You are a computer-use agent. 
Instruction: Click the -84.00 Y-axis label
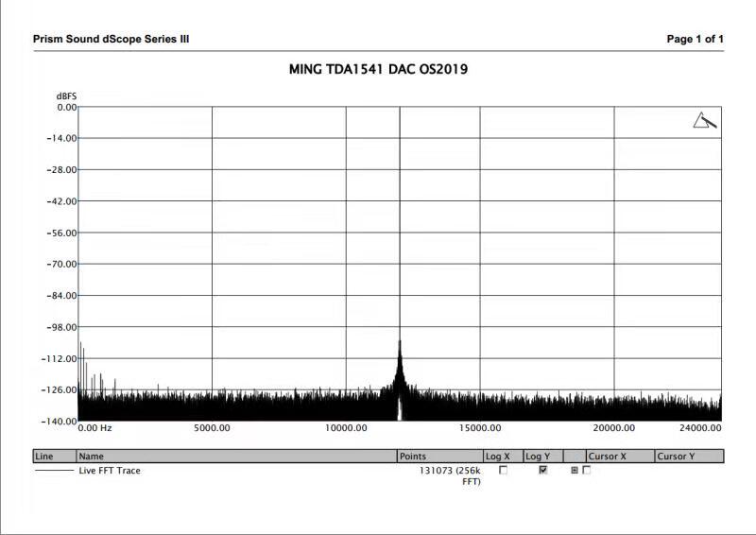tap(61, 296)
